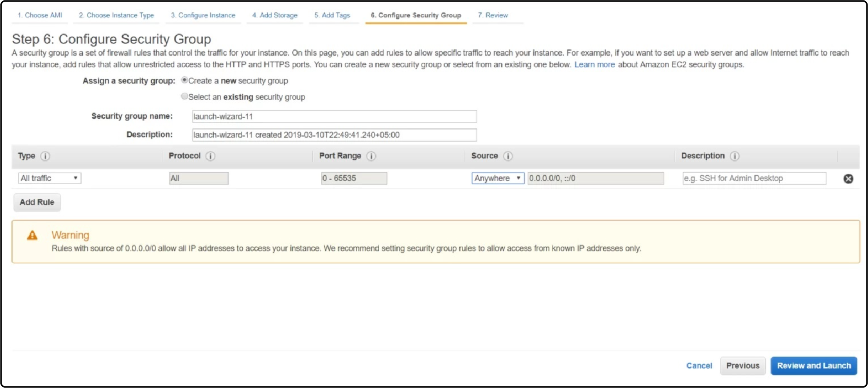The width and height of the screenshot is (868, 388).
Task: Open the Protocol column info tooltip
Action: (x=210, y=156)
